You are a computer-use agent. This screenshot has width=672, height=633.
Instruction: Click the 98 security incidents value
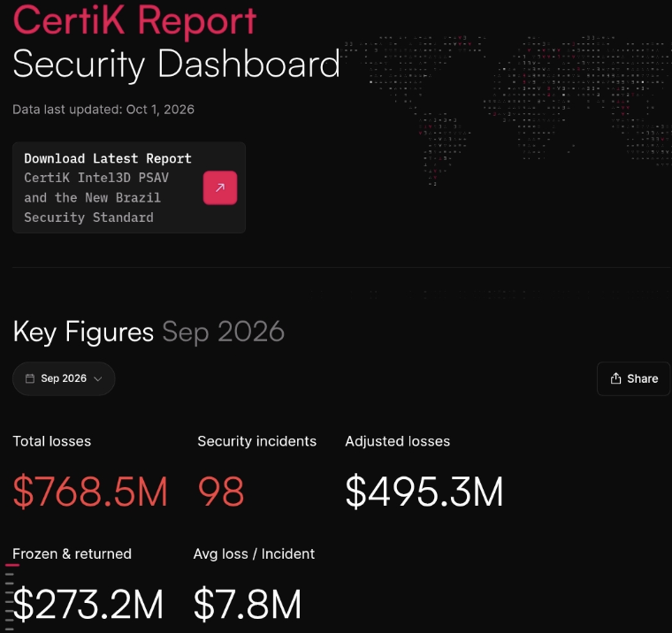tap(221, 492)
